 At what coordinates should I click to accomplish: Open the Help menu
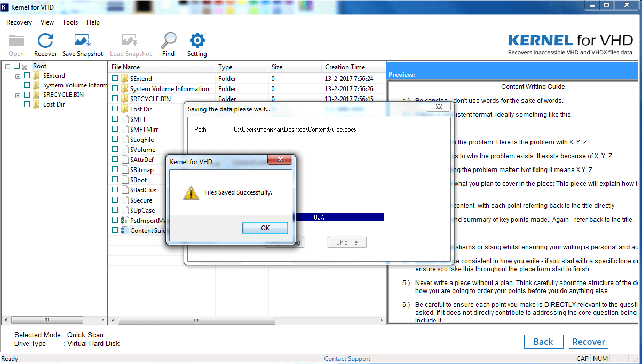pos(93,22)
